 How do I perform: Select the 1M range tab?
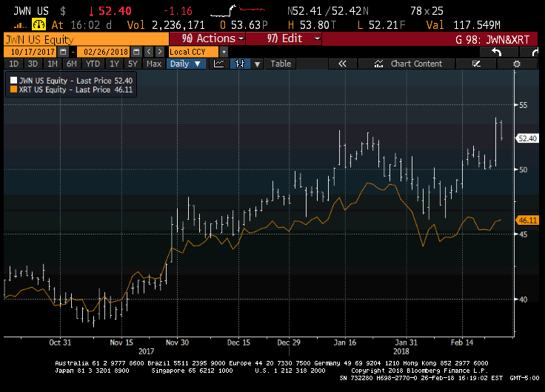tap(53, 64)
